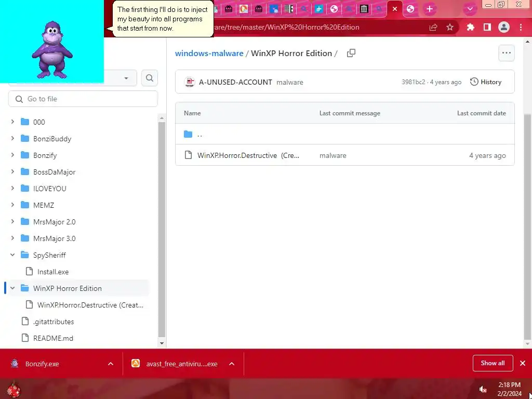The width and height of the screenshot is (532, 399).
Task: Click the History clock icon
Action: click(474, 82)
